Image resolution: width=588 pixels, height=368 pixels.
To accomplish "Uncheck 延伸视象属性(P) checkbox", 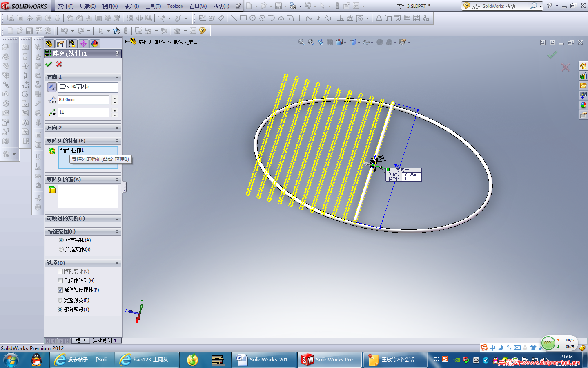I will 60,290.
